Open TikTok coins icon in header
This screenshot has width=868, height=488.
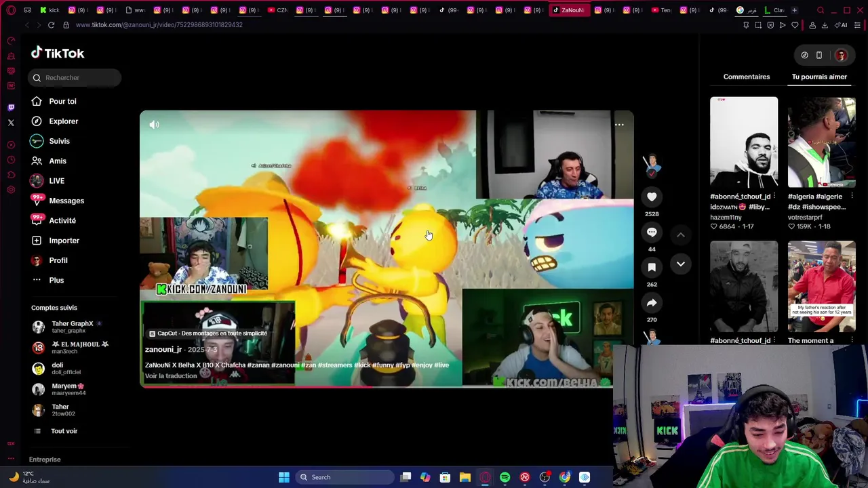[804, 56]
